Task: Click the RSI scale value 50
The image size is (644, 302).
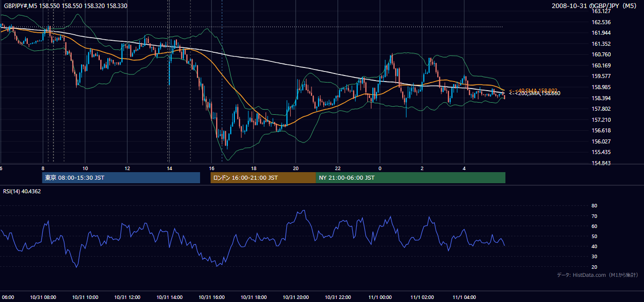Action: click(x=594, y=237)
